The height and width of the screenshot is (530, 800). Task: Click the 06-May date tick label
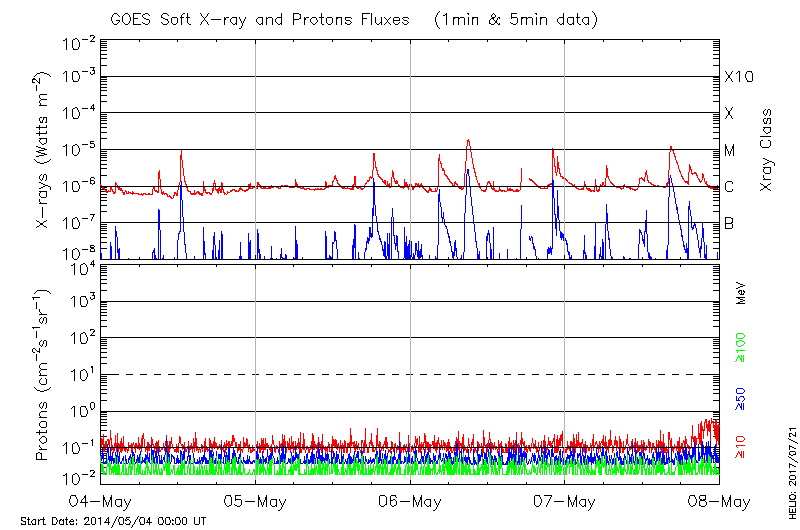tap(411, 502)
